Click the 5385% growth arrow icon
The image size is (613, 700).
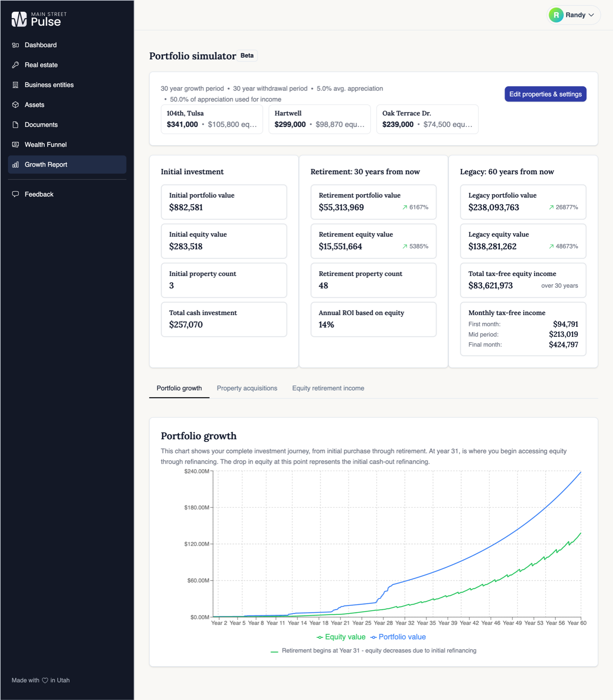click(x=405, y=246)
